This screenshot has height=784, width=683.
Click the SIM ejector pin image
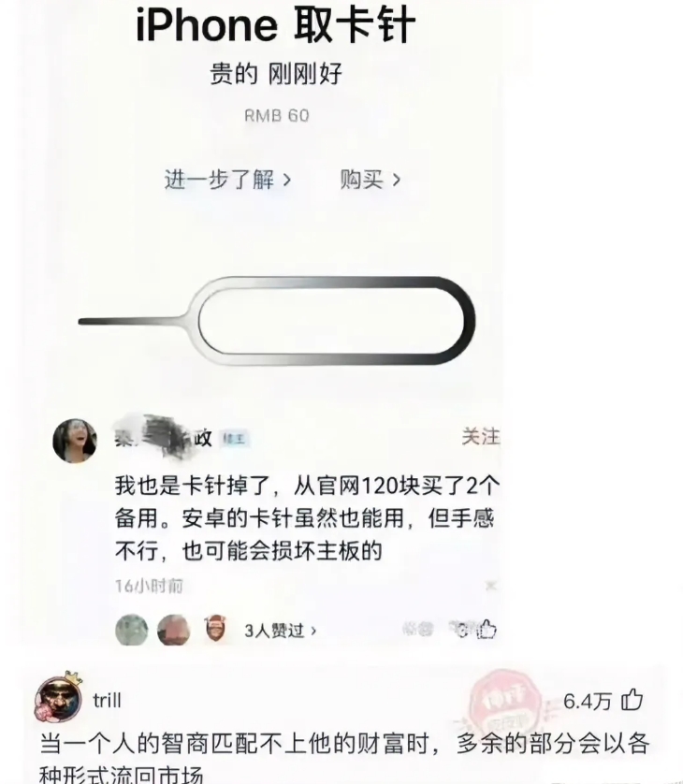point(277,321)
